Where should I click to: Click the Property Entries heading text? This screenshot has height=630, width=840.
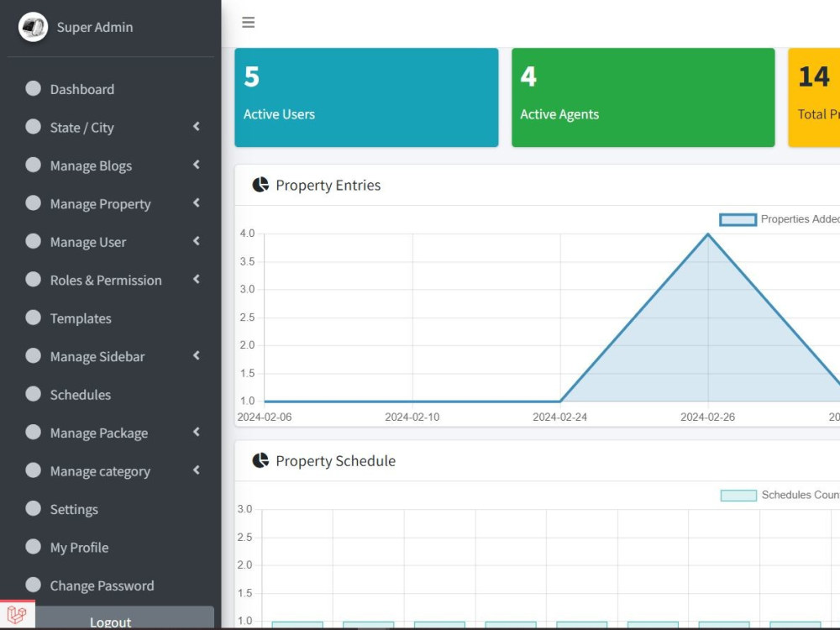(328, 186)
